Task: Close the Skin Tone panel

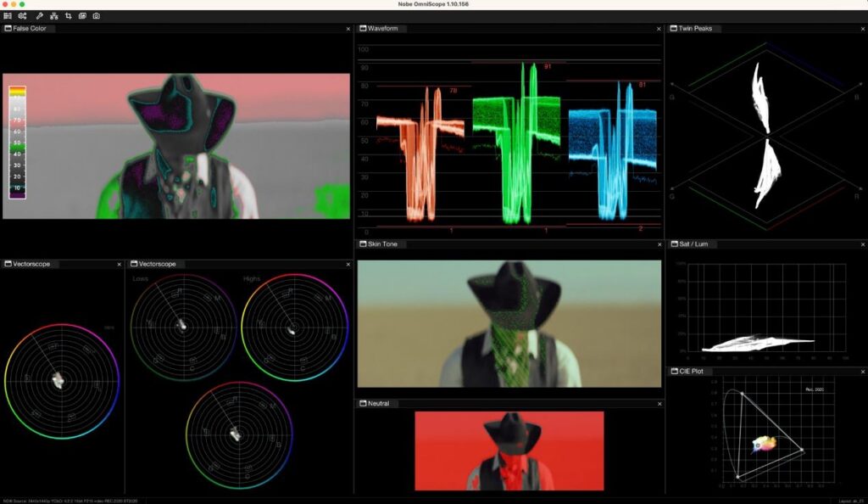Action: [x=659, y=244]
